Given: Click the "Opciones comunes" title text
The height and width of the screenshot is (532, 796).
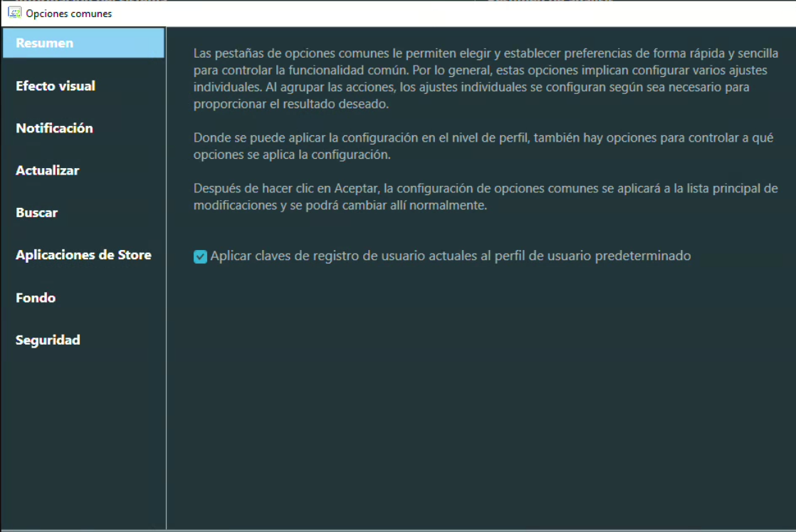Looking at the screenshot, I should pos(68,14).
